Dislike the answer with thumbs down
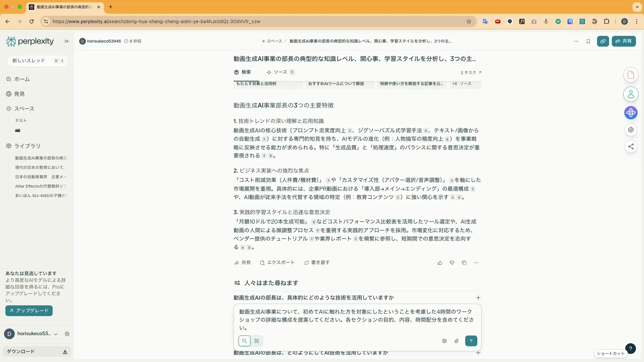Screen dimensions: 644x362 [x=452, y=263]
